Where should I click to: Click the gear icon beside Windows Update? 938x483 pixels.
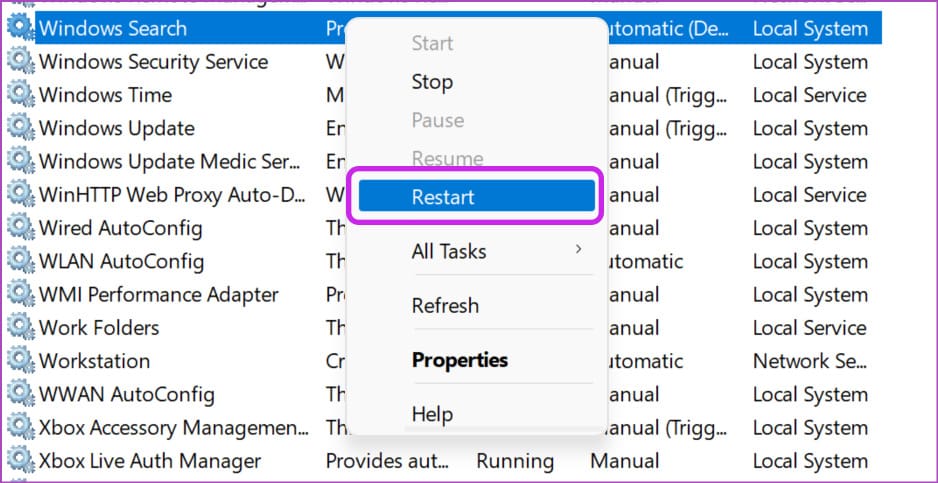(x=20, y=128)
